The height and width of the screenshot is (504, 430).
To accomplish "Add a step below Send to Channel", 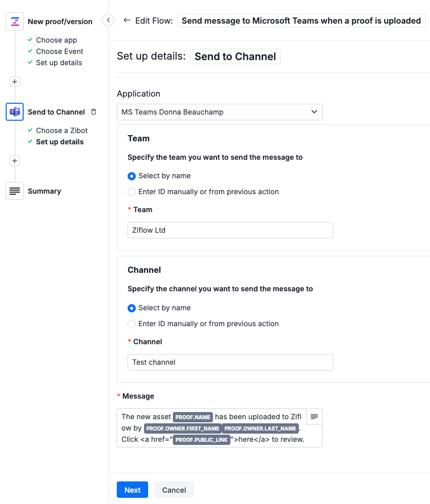I will tap(14, 160).
